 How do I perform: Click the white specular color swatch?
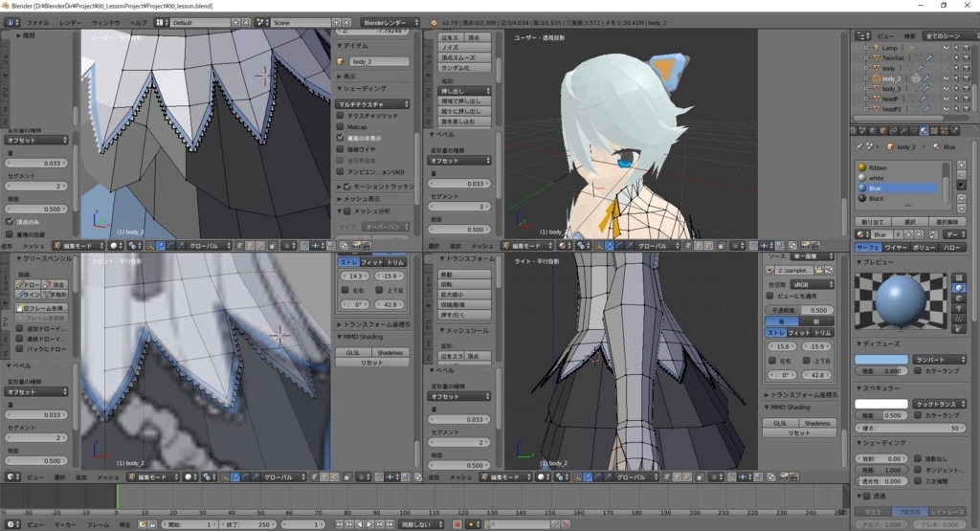[881, 404]
